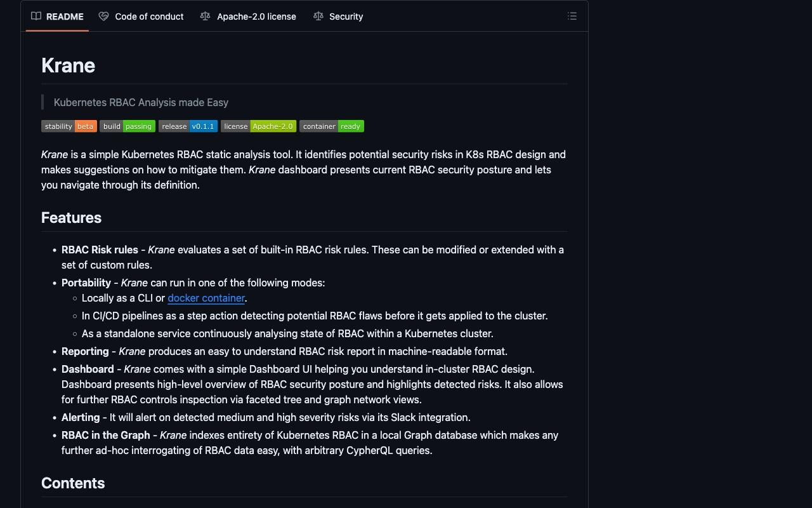Switch to the Security tab
Screen dimensions: 812x508
pyautogui.click(x=338, y=17)
